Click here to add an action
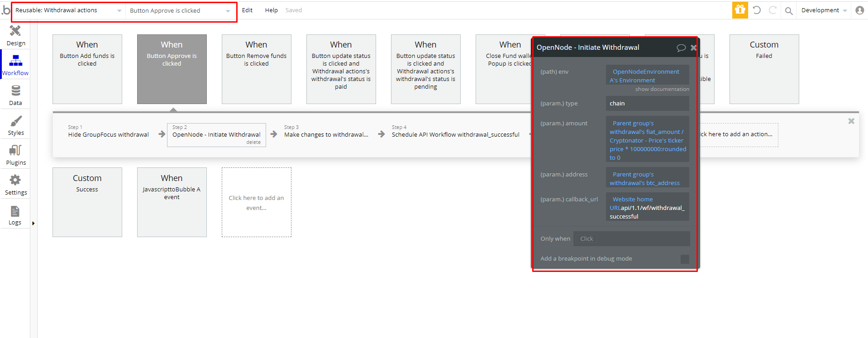 (739, 134)
